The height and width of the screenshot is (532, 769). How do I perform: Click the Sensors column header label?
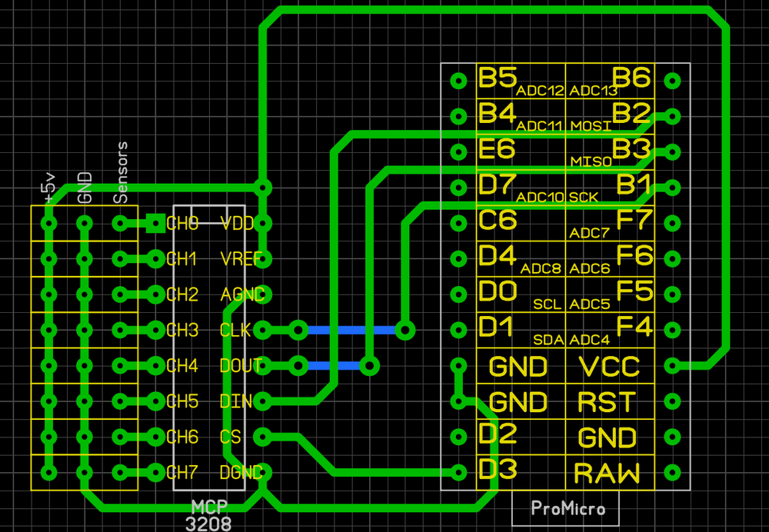pyautogui.click(x=121, y=171)
